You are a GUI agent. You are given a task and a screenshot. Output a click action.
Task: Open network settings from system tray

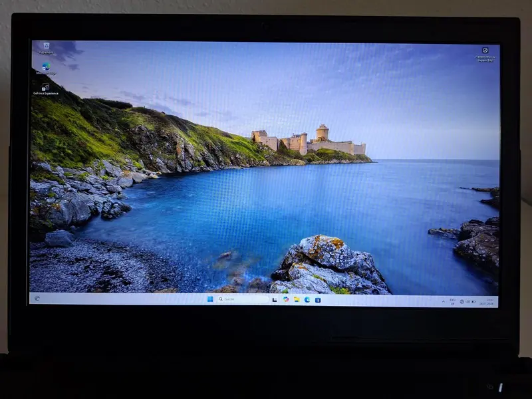[462, 302]
